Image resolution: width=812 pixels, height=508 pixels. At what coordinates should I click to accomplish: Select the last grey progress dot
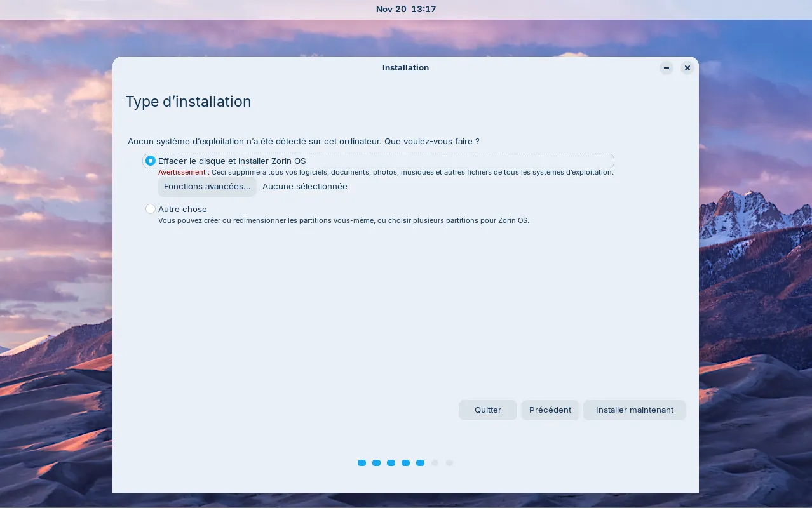pyautogui.click(x=450, y=463)
